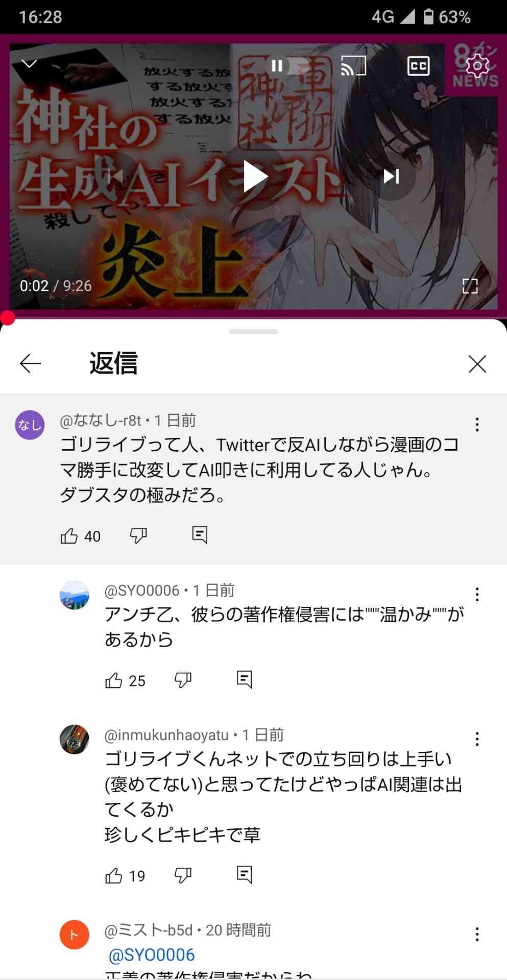Reply to @inmukunhaoyatu comment

(245, 875)
